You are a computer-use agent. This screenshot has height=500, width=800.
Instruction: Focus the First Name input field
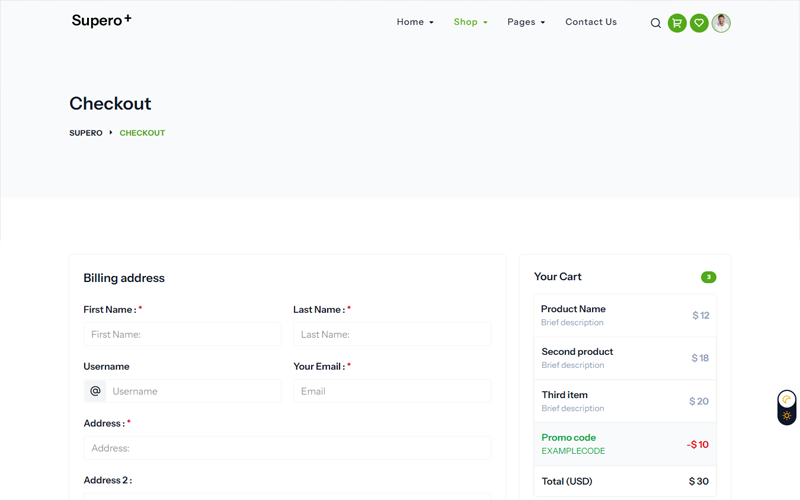point(182,335)
